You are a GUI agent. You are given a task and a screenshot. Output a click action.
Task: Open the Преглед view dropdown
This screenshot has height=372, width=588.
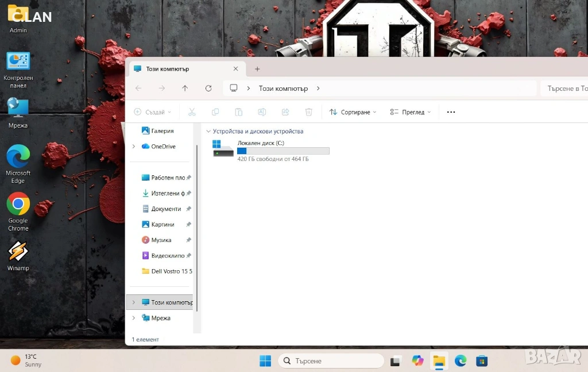(410, 112)
